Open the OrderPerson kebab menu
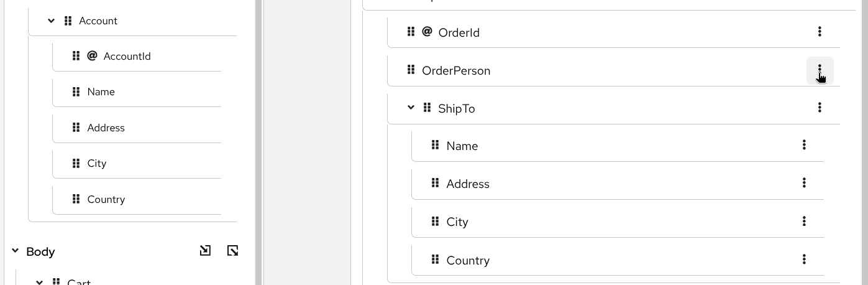The image size is (868, 285). 820,70
